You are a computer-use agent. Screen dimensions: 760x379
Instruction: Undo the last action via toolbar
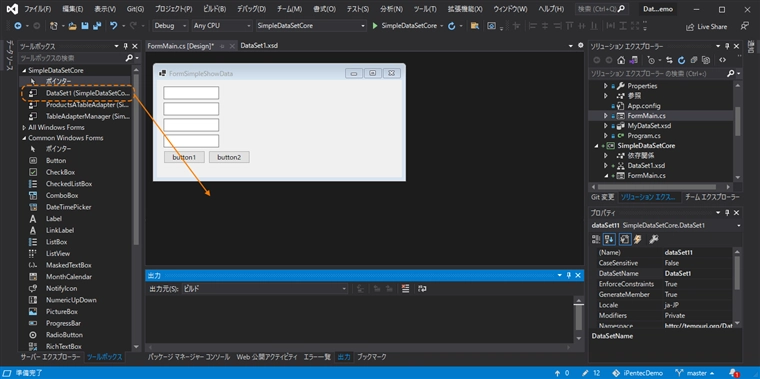[113, 26]
